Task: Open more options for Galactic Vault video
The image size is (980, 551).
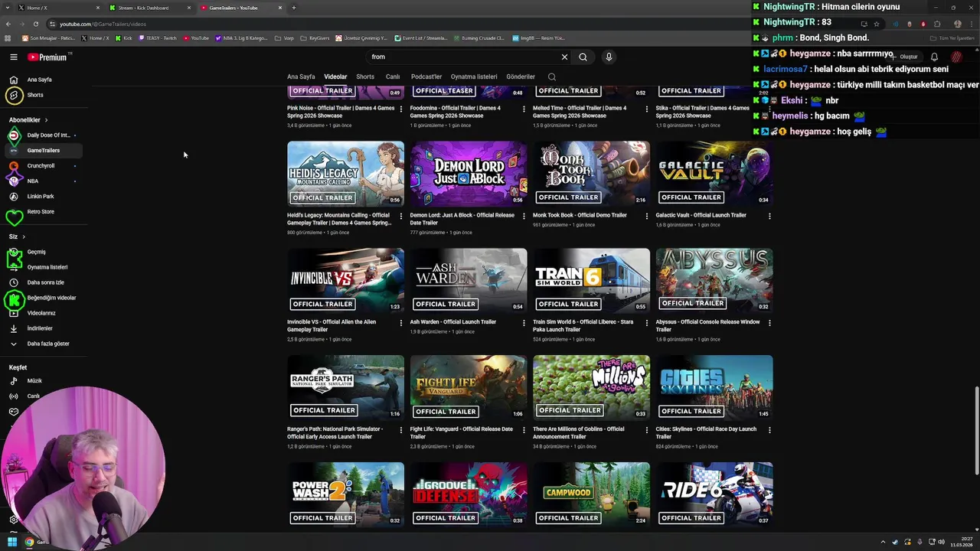Action: tap(769, 216)
